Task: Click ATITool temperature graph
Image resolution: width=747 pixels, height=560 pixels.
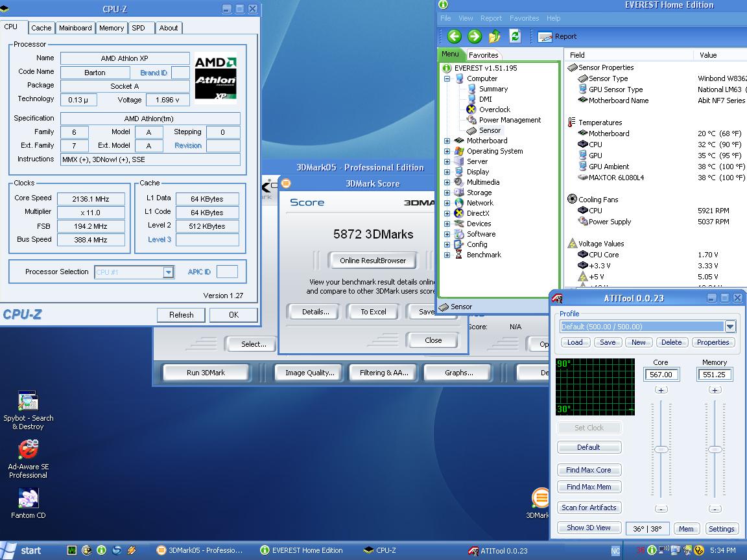Action: tap(595, 387)
